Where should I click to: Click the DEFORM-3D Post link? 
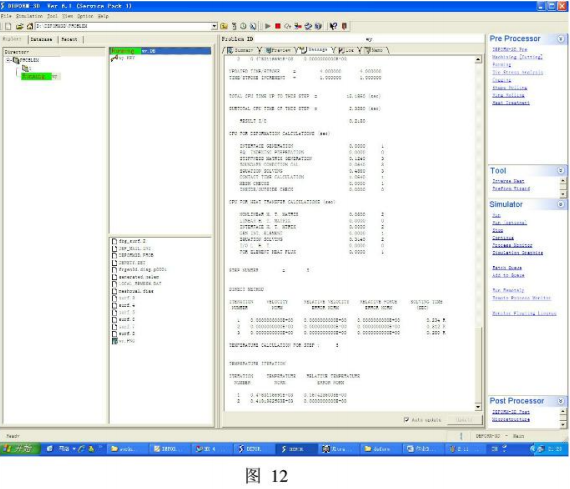click(511, 412)
